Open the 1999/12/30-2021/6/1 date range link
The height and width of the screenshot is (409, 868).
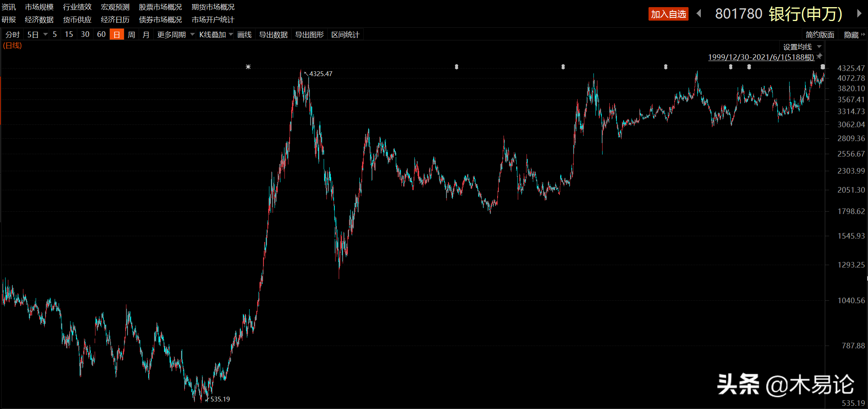761,57
